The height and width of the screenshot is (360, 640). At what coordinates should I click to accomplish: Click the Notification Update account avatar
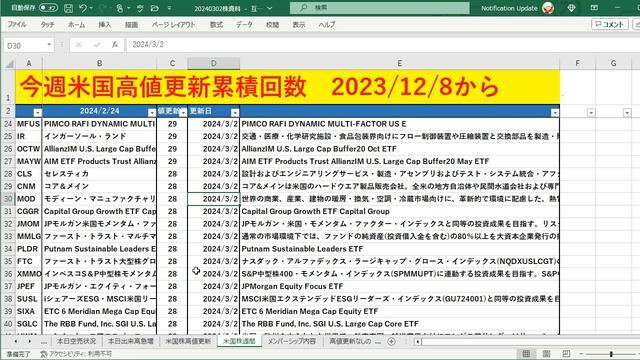click(548, 8)
